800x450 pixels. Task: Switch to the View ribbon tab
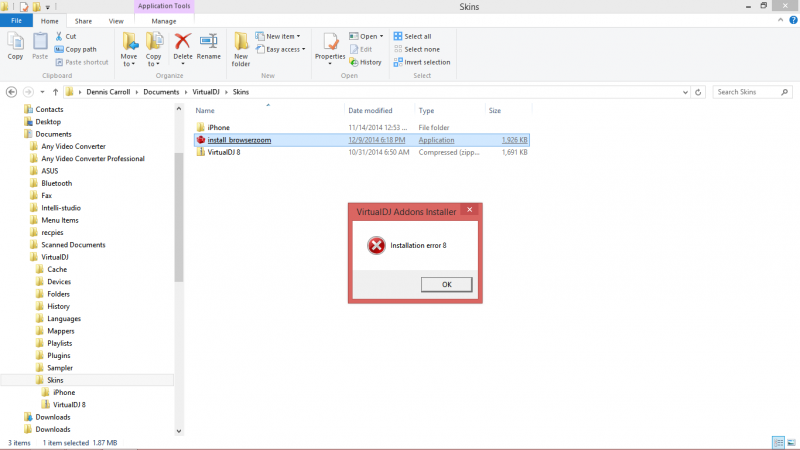(x=116, y=21)
